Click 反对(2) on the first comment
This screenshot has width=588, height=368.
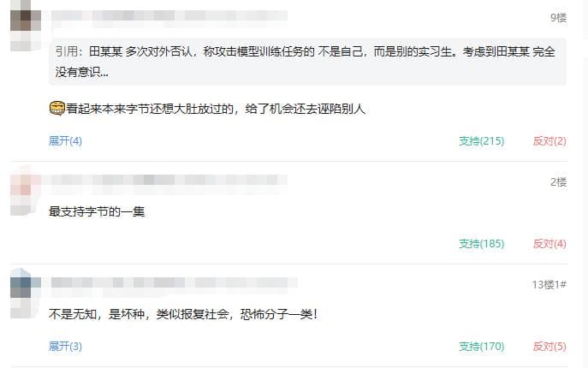click(549, 141)
